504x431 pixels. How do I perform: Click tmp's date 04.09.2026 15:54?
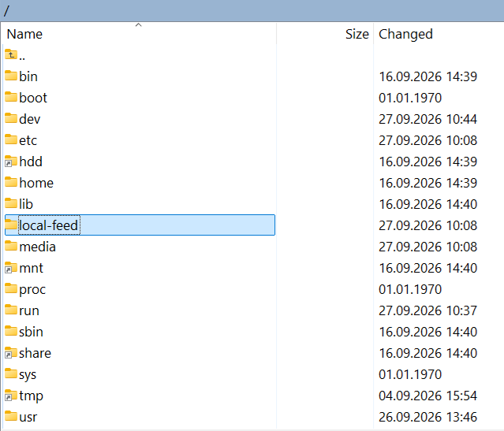[427, 396]
